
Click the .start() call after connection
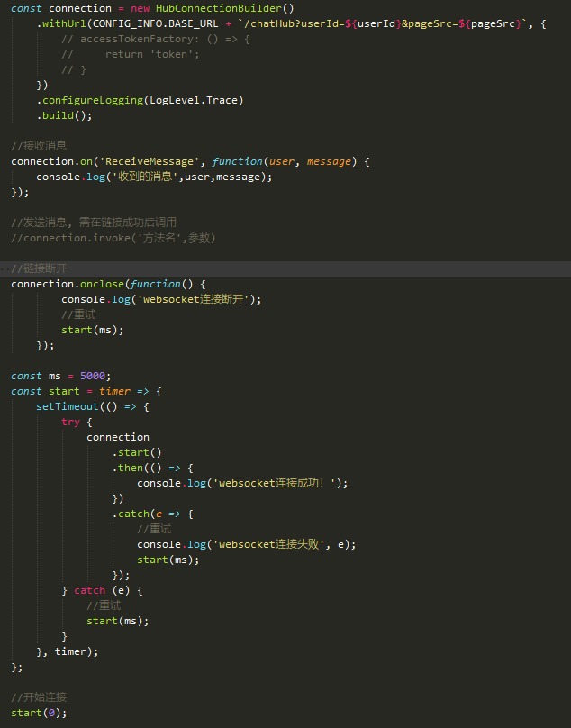pyautogui.click(x=137, y=452)
